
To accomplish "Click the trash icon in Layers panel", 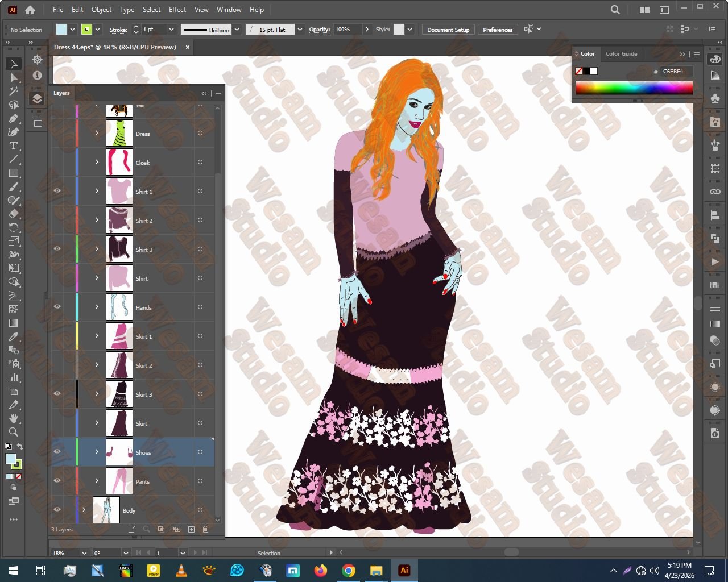I will (206, 529).
